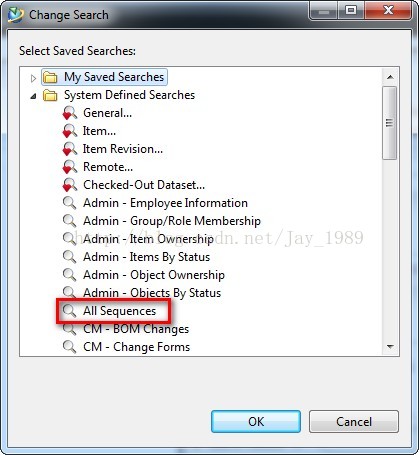
Task: Click the System Defined Searches folder icon
Action: pyautogui.click(x=50, y=95)
